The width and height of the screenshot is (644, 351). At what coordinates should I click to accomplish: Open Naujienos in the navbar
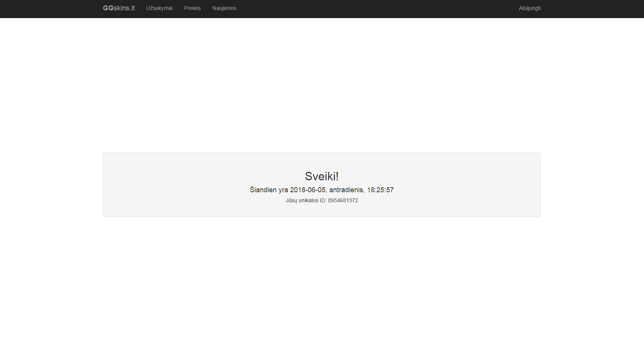(224, 8)
